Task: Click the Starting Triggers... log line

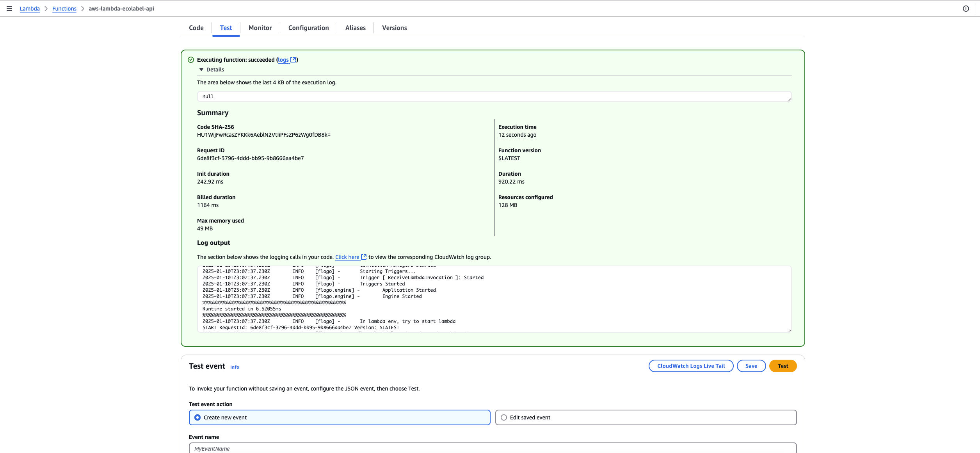Action: (309, 271)
